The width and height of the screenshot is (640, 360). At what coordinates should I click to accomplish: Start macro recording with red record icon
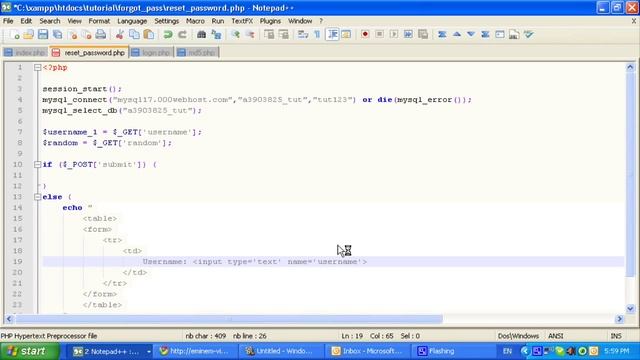[365, 35]
